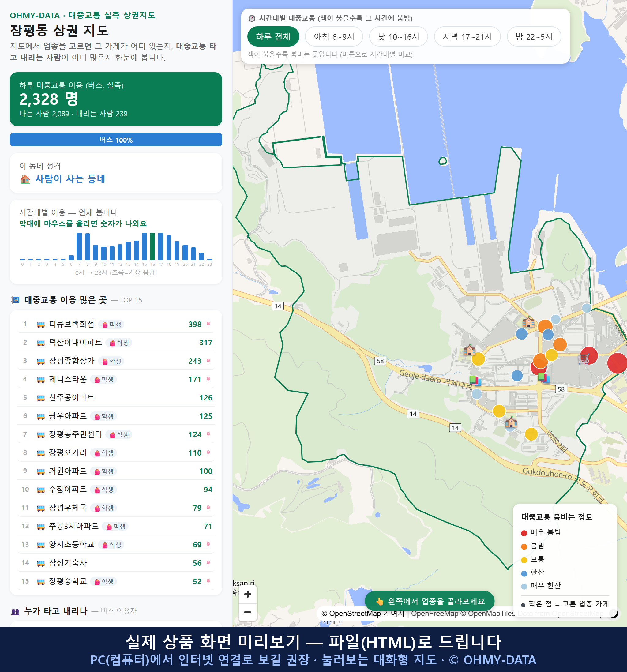Image resolution: width=627 pixels, height=672 pixels.
Task: Select the 하루 전체 time filter
Action: [x=273, y=36]
